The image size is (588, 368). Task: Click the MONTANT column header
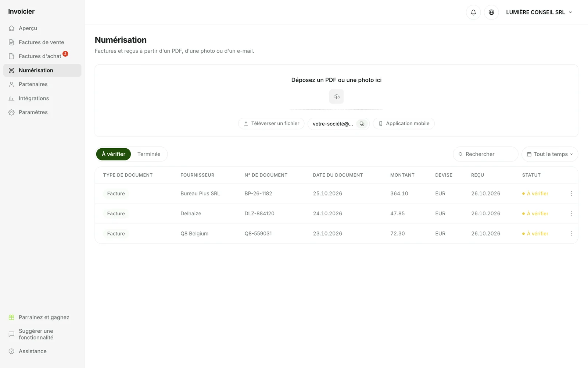(x=402, y=175)
